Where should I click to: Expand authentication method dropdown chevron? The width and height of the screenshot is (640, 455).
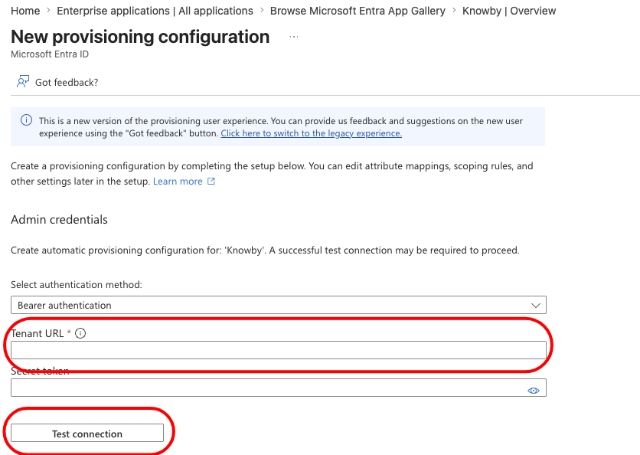coord(536,305)
